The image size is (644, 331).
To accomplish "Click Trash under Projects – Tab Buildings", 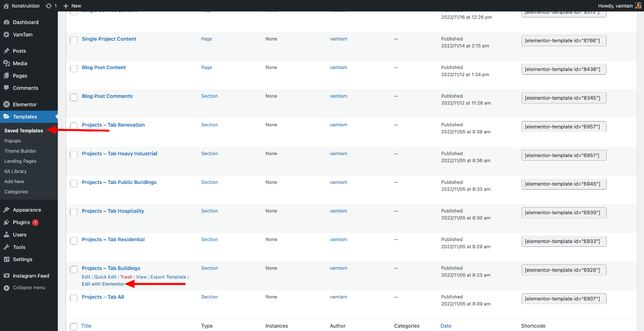I will [x=126, y=277].
